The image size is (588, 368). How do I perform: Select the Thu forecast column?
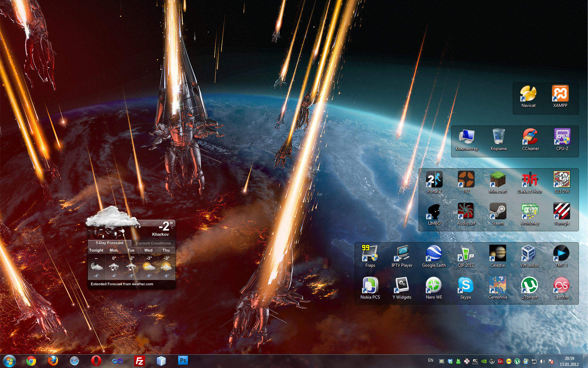tap(166, 263)
